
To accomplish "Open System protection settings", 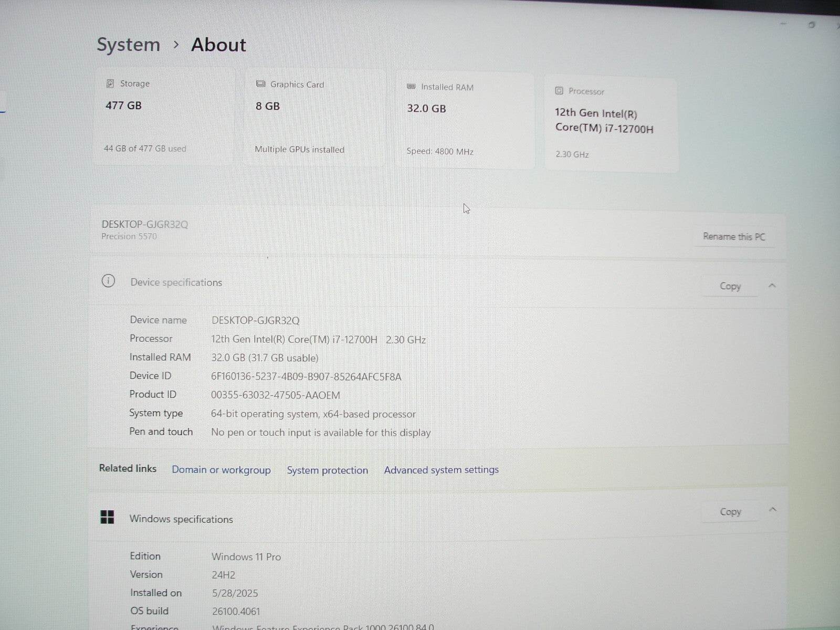I will [x=327, y=470].
